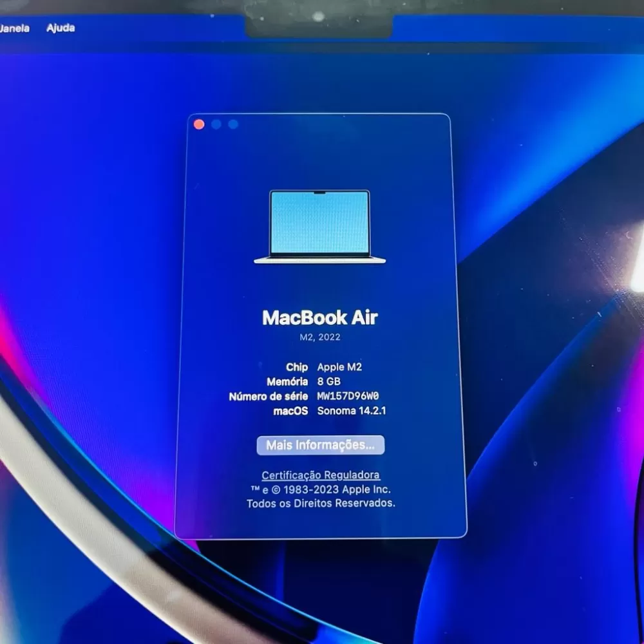Click Todos os Direitos Reservados text
The image size is (644, 644).
(321, 504)
